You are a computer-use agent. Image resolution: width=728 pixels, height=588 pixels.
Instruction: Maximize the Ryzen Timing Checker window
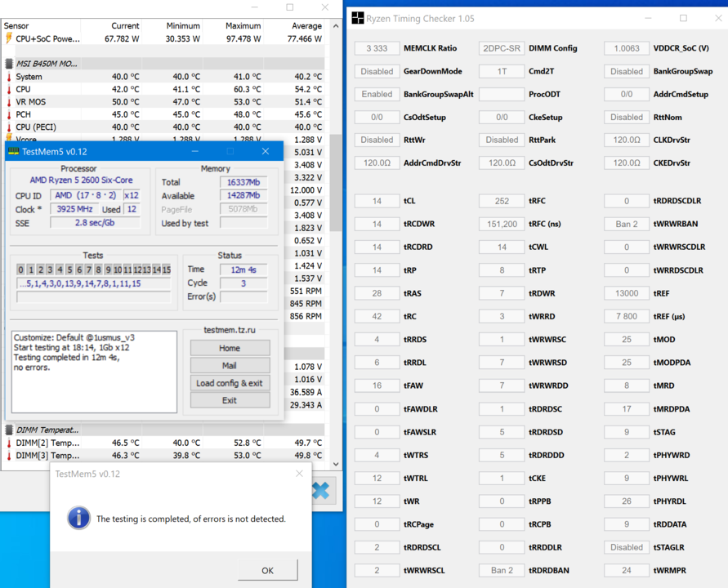(x=683, y=18)
